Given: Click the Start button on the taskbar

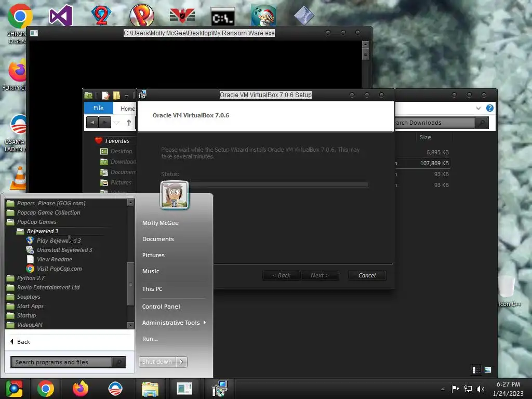Looking at the screenshot, I should click(14, 389).
